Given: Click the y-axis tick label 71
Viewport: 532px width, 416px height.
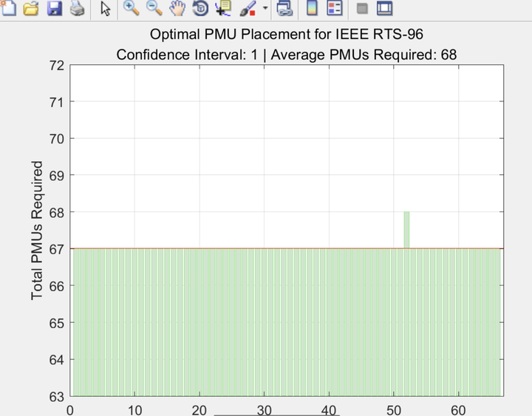Looking at the screenshot, I should point(57,102).
